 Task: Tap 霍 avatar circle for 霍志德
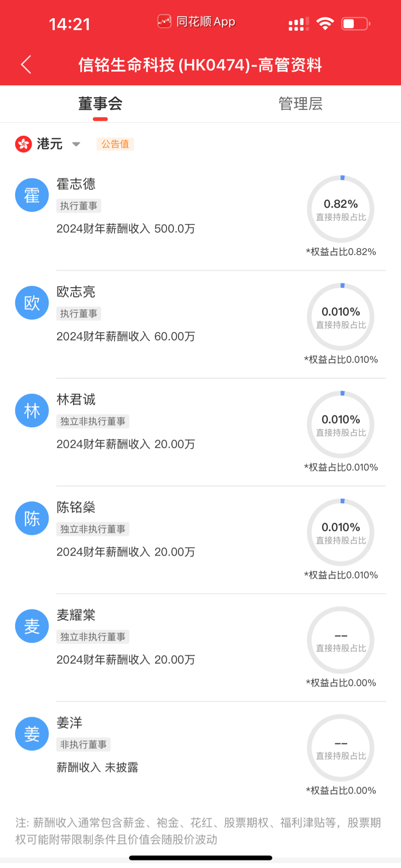pos(32,195)
